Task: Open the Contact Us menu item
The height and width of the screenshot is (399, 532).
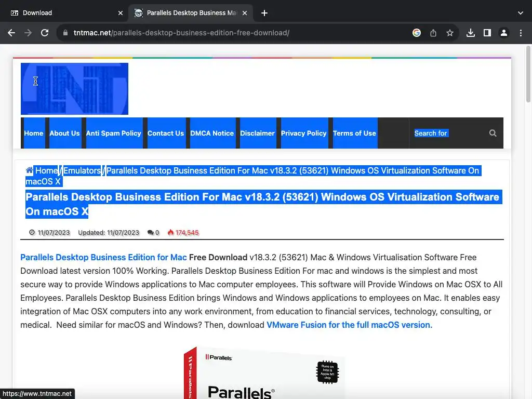Action: pyautogui.click(x=166, y=134)
